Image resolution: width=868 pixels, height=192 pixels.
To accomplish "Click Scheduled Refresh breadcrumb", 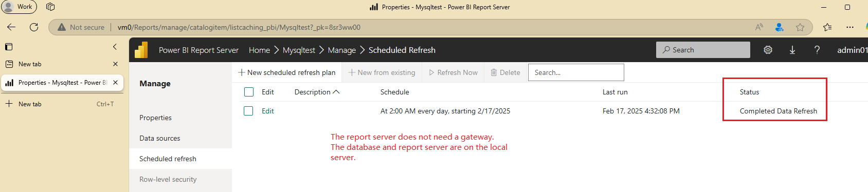I will pyautogui.click(x=402, y=50).
